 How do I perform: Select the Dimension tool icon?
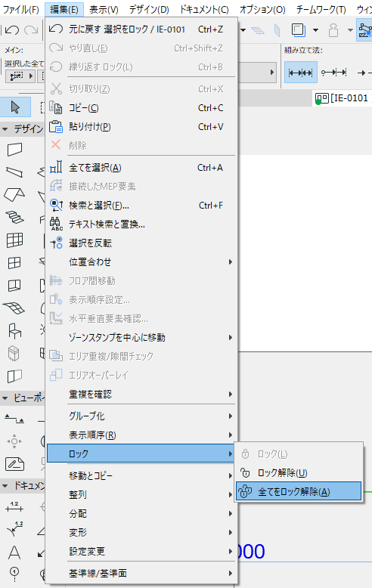pos(14,506)
